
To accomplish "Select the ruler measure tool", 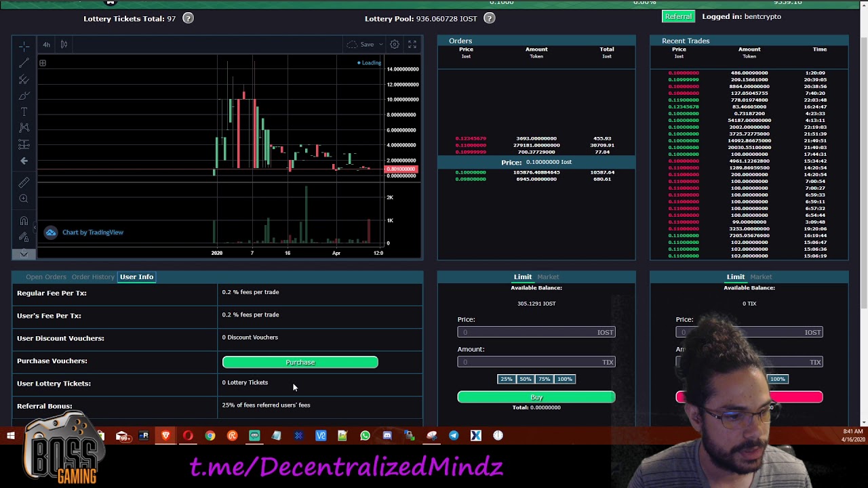I will (24, 183).
